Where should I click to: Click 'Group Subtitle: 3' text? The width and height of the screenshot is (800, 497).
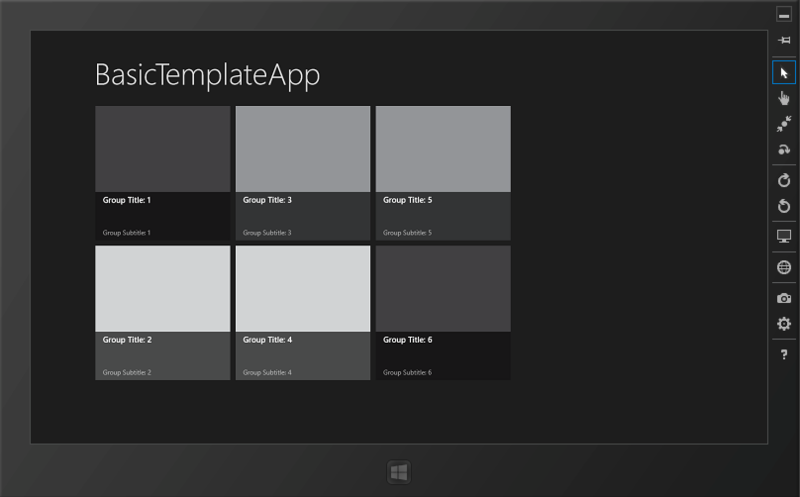267,233
